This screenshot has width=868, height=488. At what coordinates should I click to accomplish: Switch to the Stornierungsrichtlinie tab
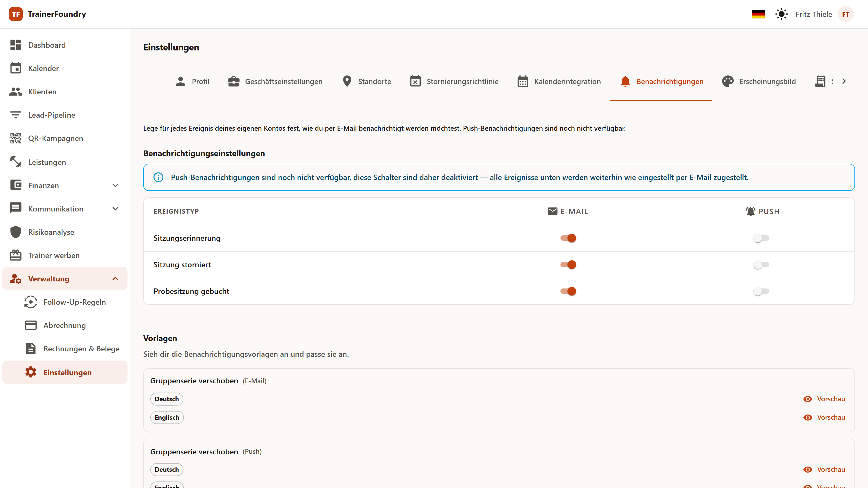click(x=454, y=81)
